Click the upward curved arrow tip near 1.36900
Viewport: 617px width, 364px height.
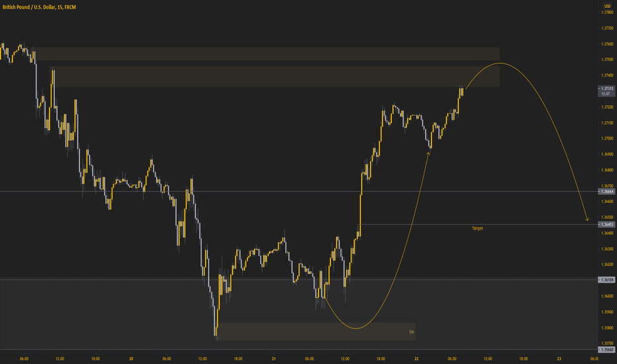point(428,154)
